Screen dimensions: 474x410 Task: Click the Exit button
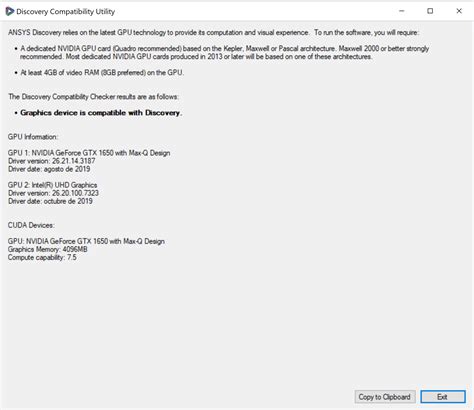click(x=443, y=397)
